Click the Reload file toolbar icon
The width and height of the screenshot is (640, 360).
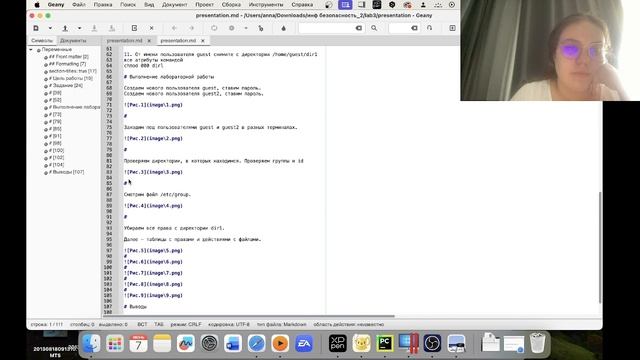click(134, 28)
